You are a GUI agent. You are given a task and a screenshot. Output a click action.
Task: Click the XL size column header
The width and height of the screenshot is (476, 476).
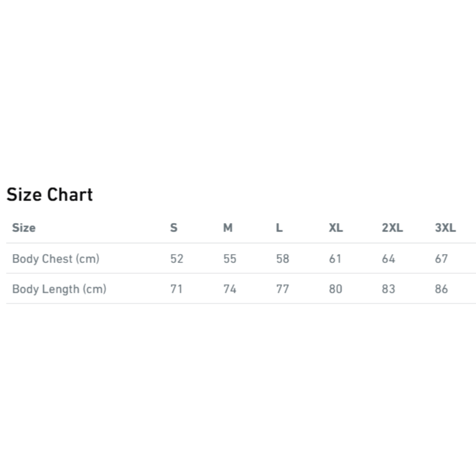336,228
